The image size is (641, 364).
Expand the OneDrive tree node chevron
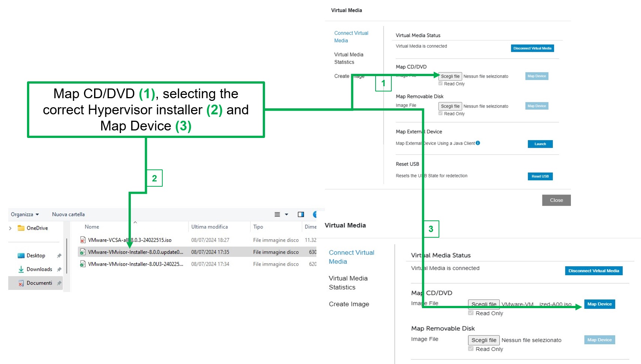click(x=10, y=228)
